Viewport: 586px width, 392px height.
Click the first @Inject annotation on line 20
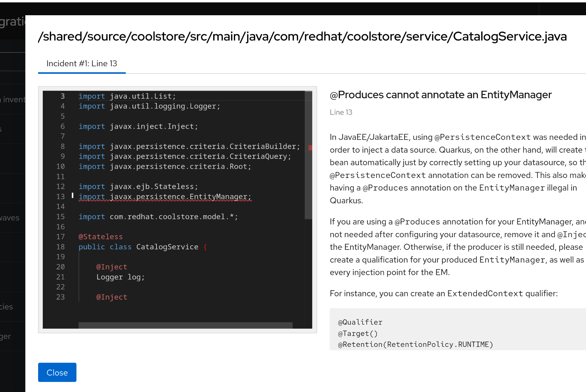coord(112,267)
